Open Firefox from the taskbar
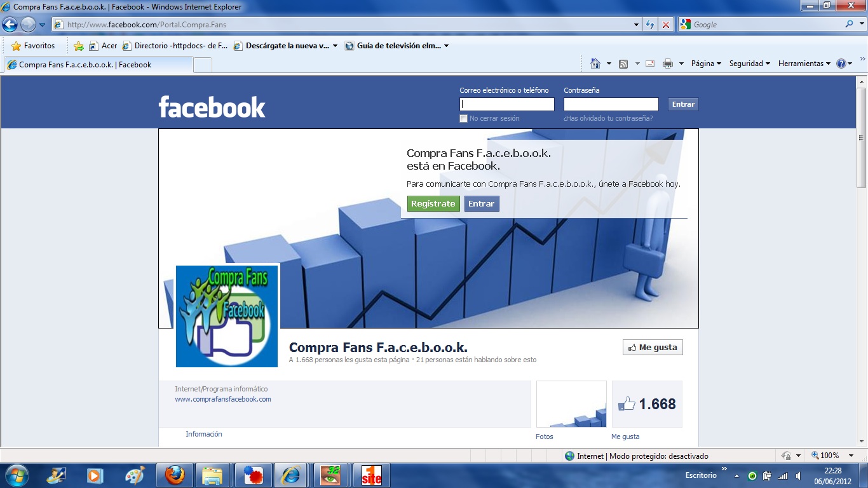The height and width of the screenshot is (488, 868). [x=175, y=475]
